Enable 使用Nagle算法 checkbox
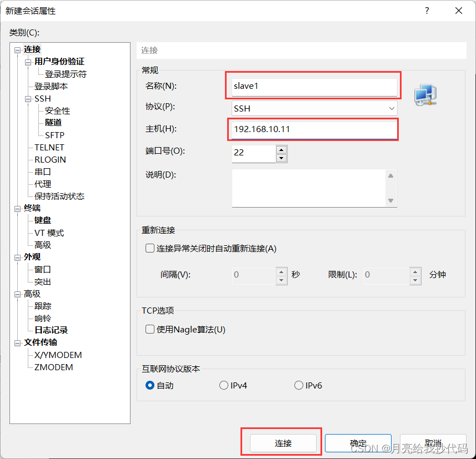This screenshot has height=459, width=476. pos(150,329)
